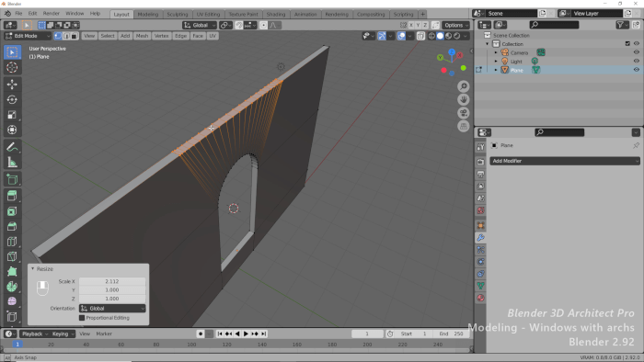
Task: Expand the Plane tree item
Action: click(496, 70)
